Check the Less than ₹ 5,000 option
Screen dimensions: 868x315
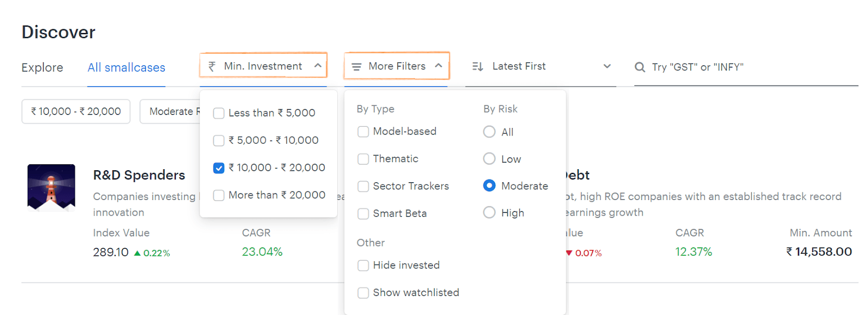219,113
